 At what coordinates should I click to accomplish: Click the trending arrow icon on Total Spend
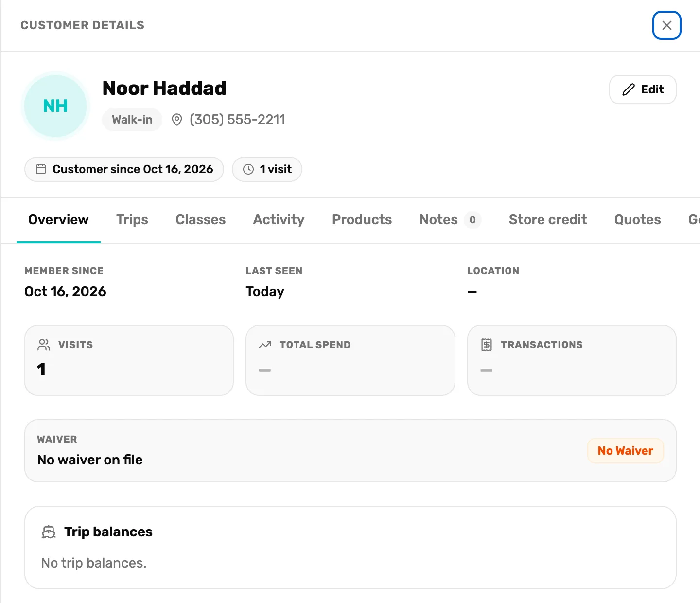click(265, 345)
